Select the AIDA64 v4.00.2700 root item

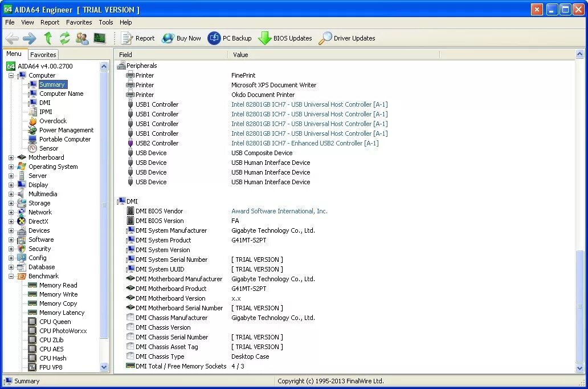pos(45,66)
